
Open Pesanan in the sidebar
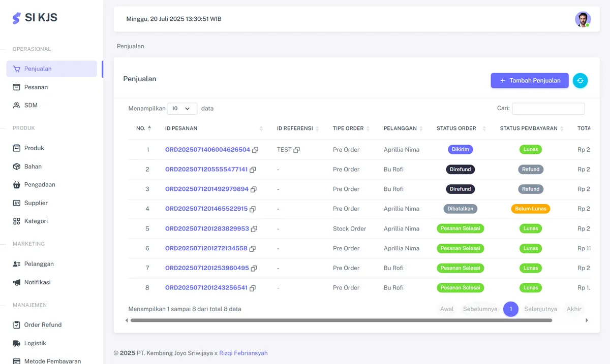pos(36,87)
